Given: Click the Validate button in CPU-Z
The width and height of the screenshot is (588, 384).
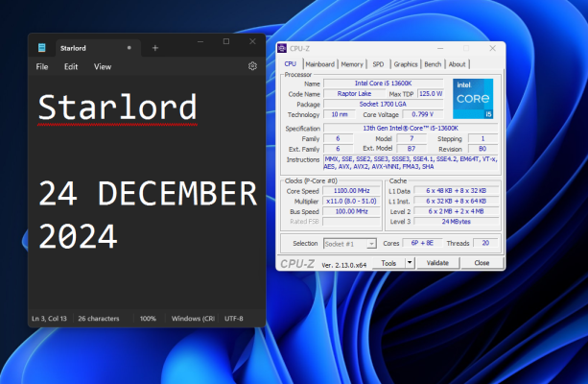Looking at the screenshot, I should (437, 263).
